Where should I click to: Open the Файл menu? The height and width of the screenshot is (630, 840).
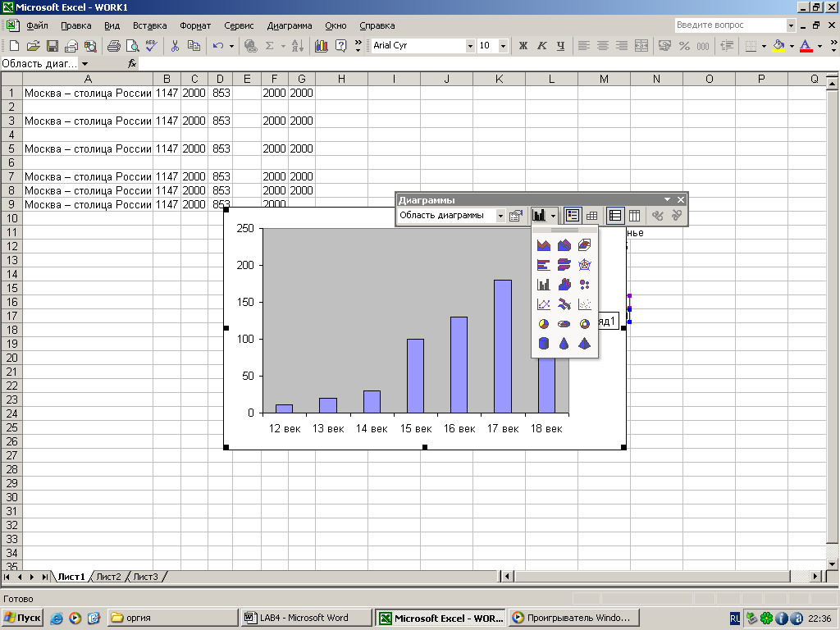coord(37,25)
